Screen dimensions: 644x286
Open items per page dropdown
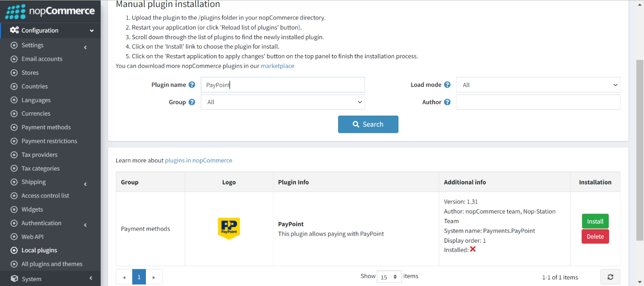pyautogui.click(x=389, y=276)
